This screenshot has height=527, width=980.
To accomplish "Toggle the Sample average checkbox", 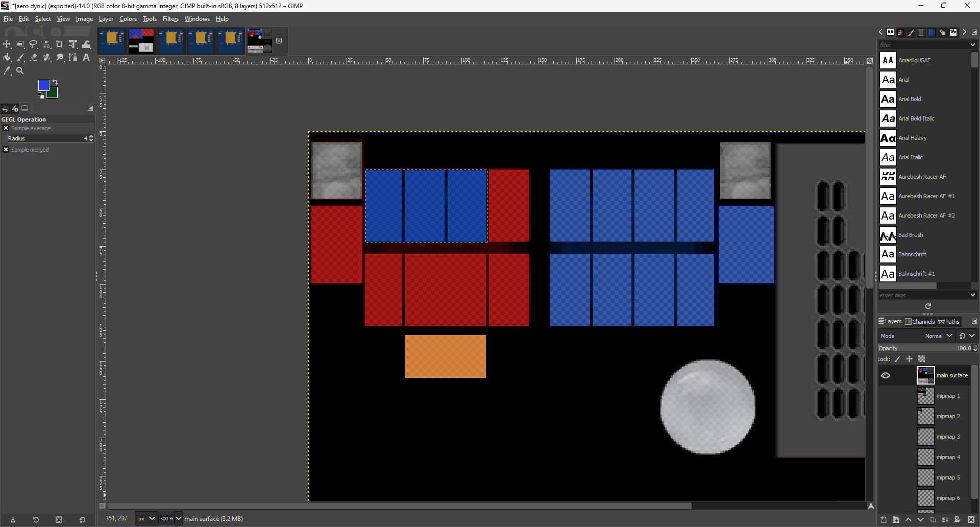I will [6, 128].
